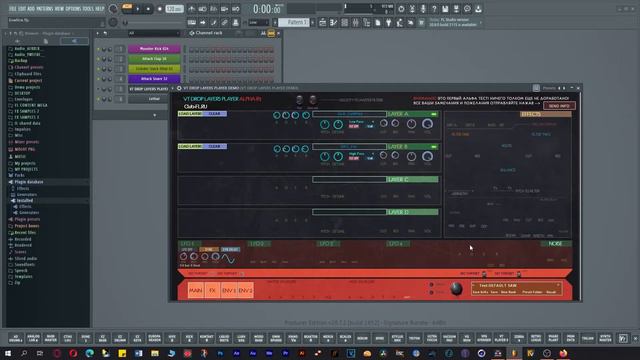Image resolution: width=640 pixels, height=360 pixels.
Task: Switch to the FX tab
Action: click(212, 291)
